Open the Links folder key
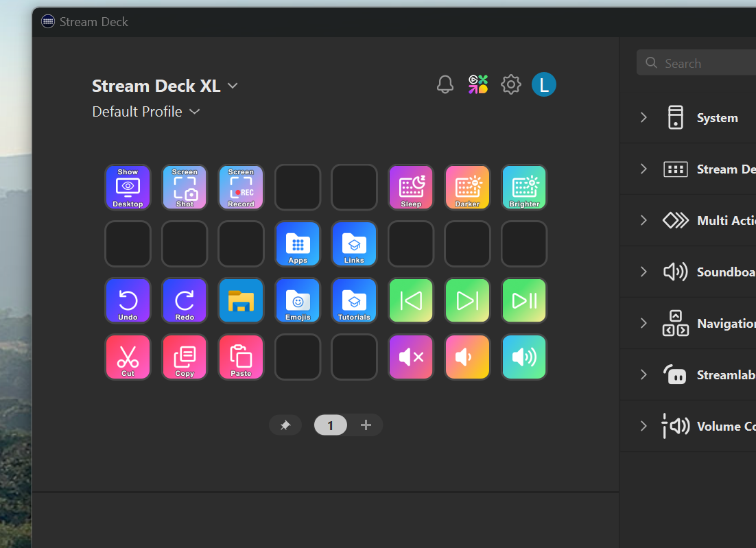 (x=355, y=244)
